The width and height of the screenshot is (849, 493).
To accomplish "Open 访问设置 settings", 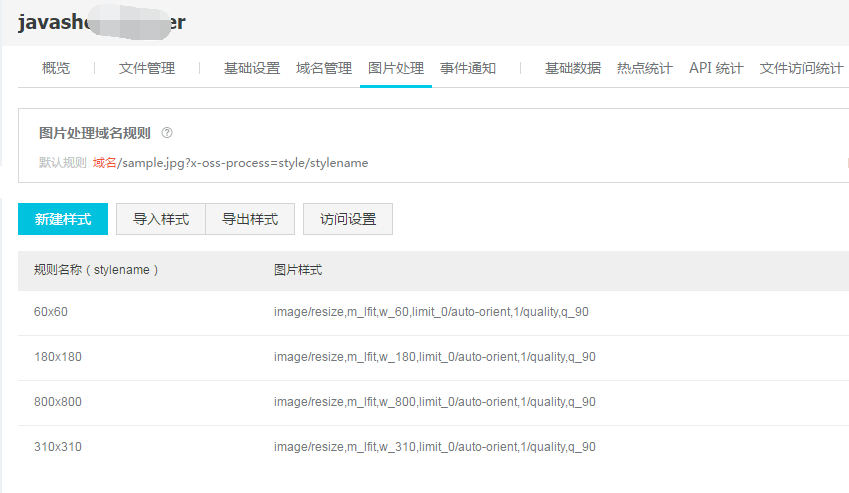I will click(x=347, y=219).
